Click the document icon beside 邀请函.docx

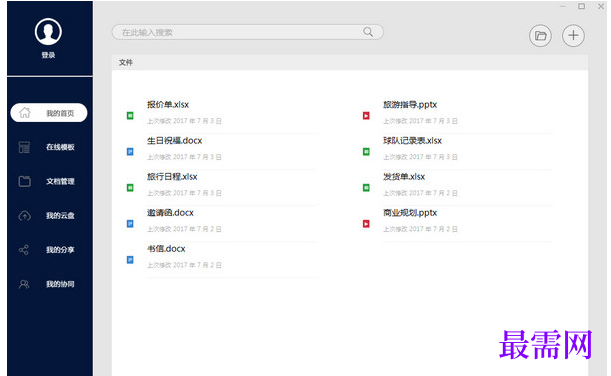(130, 224)
